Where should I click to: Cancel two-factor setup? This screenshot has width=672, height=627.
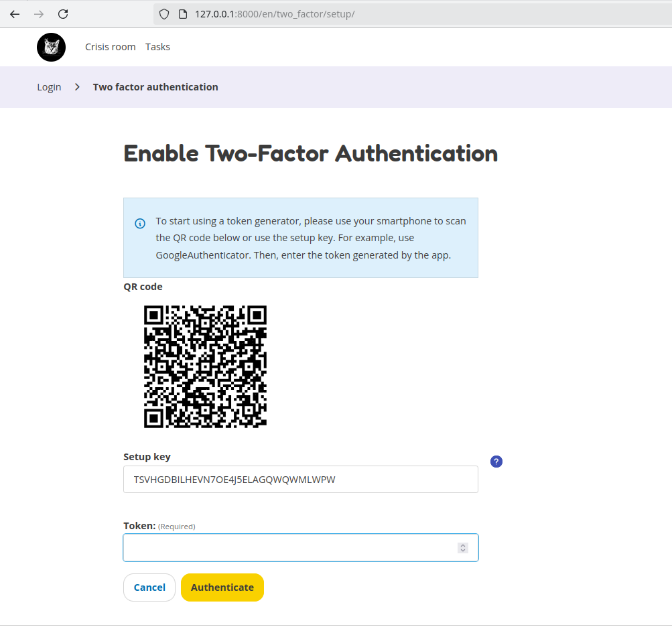pos(149,587)
